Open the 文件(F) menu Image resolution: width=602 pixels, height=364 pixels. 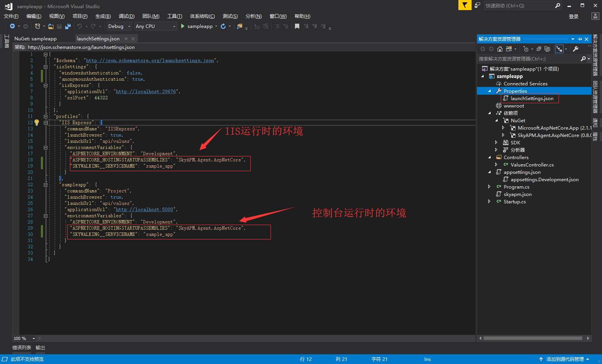(11, 16)
